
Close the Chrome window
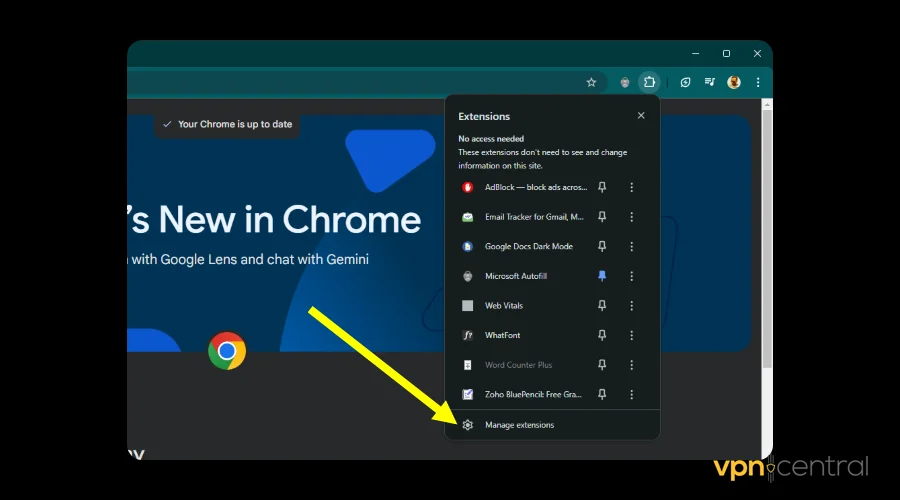(757, 53)
